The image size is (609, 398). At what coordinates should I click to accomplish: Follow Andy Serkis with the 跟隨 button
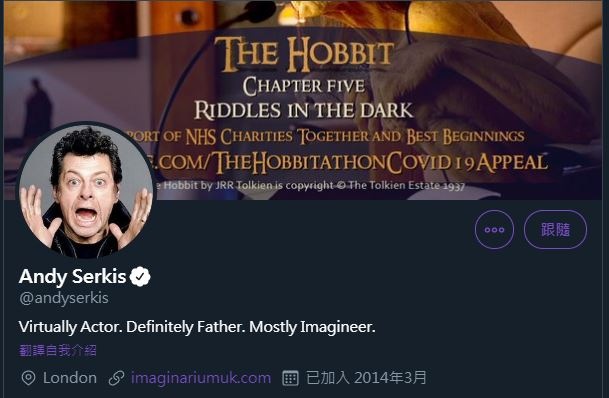point(555,229)
